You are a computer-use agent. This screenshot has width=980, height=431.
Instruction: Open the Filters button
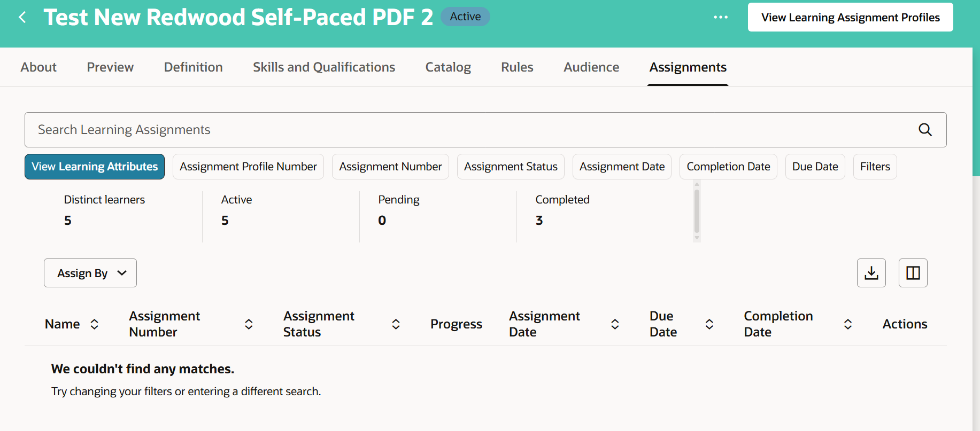tap(875, 167)
